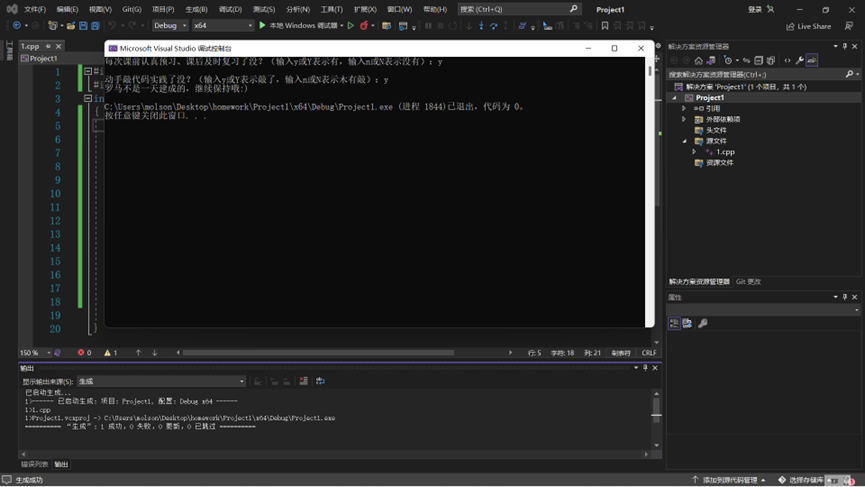Toggle auto-hide pin on Output panel
Image resolution: width=865 pixels, height=487 pixels.
pyautogui.click(x=645, y=368)
